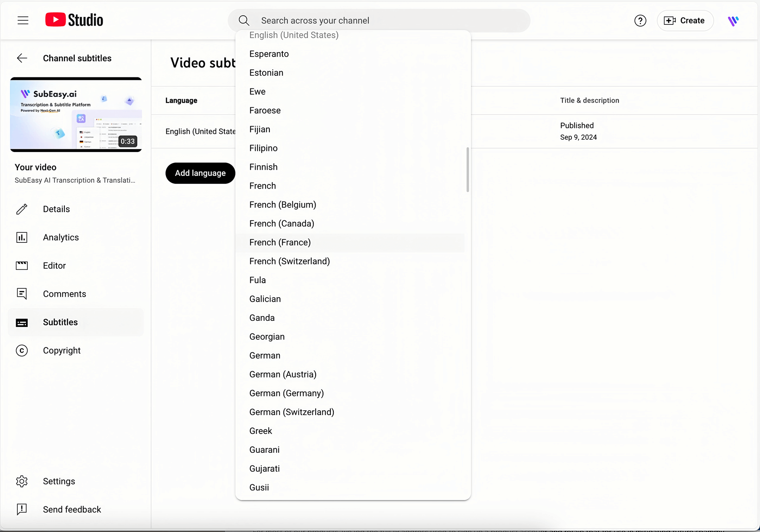Click the Published Sep 9, 2024 cell
The width and height of the screenshot is (760, 532).
[579, 131]
